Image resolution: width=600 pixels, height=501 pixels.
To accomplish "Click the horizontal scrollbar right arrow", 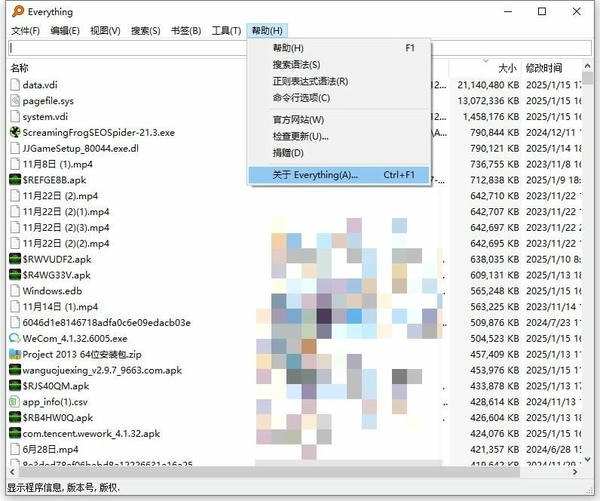I will coord(575,472).
